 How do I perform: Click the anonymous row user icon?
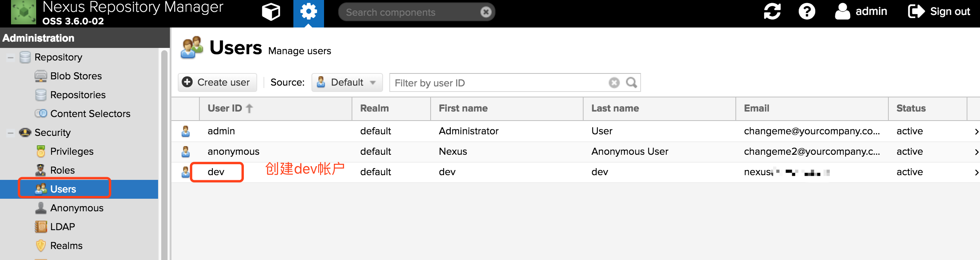point(186,152)
